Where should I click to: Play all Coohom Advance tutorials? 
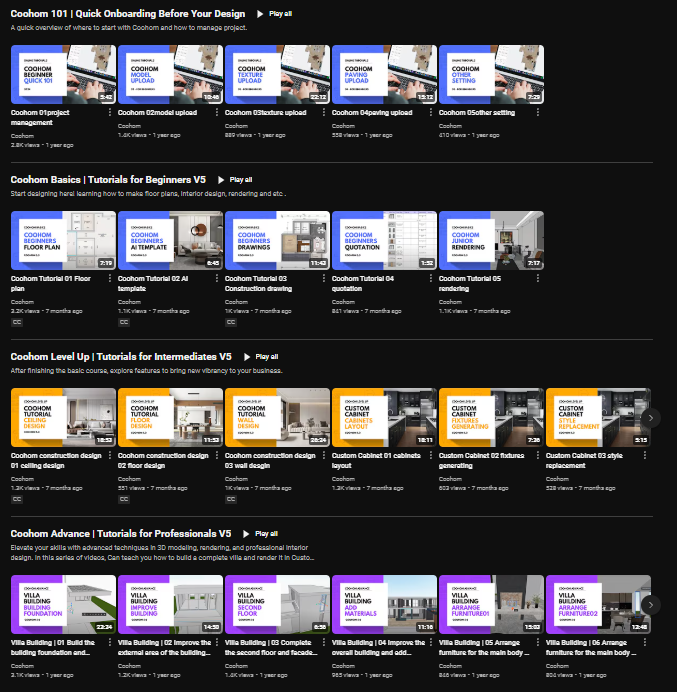(260, 534)
